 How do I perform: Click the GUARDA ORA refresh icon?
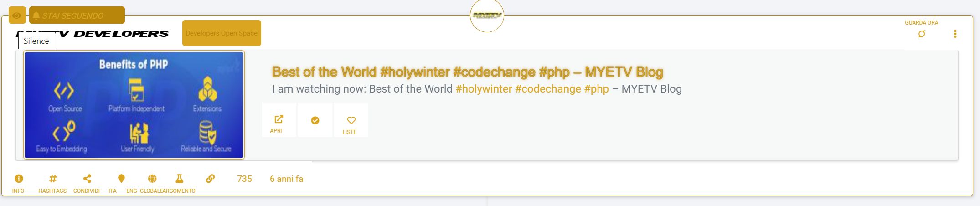[x=921, y=34]
